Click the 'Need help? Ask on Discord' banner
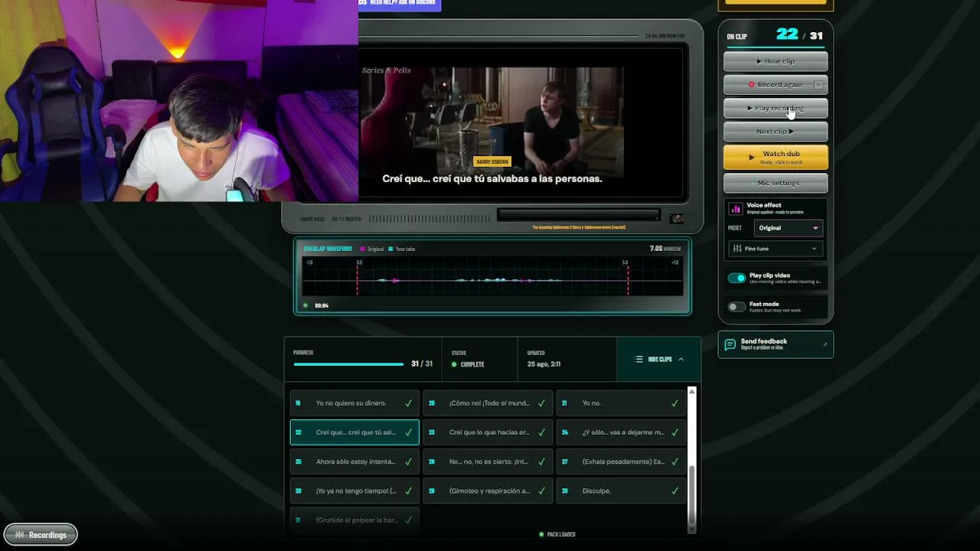 pyautogui.click(x=400, y=4)
